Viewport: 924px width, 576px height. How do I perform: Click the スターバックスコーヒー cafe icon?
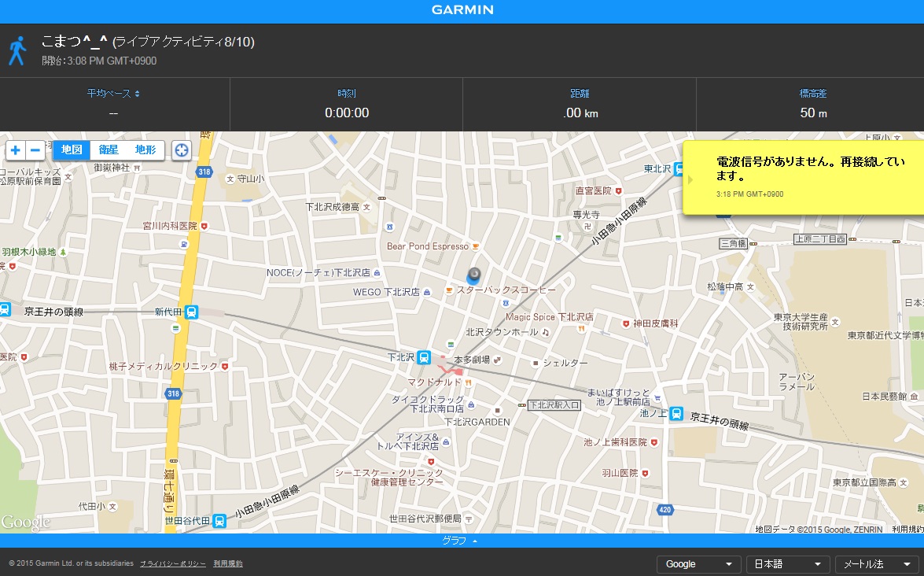point(449,290)
